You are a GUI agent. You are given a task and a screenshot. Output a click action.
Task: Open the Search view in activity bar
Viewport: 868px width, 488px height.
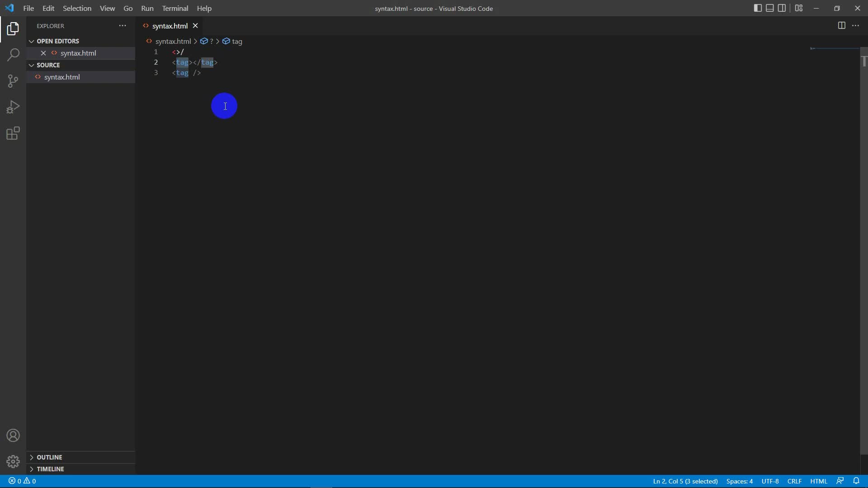tap(13, 55)
